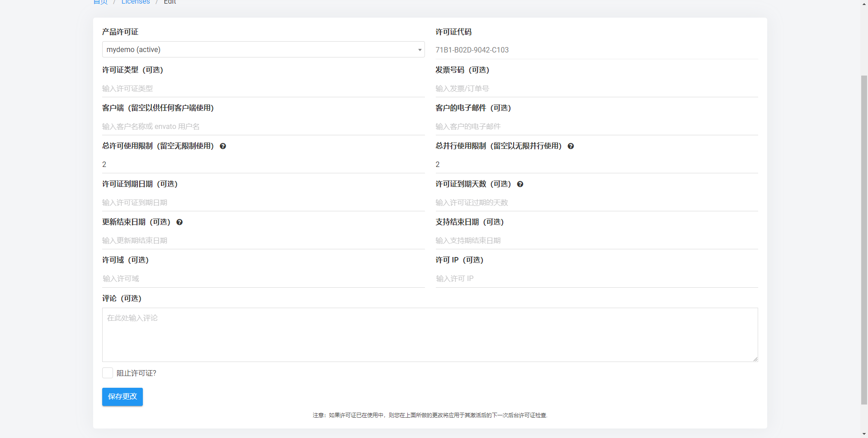Image resolution: width=868 pixels, height=438 pixels.
Task: Click inside the 在此处输入评论 textarea
Action: tap(430, 335)
